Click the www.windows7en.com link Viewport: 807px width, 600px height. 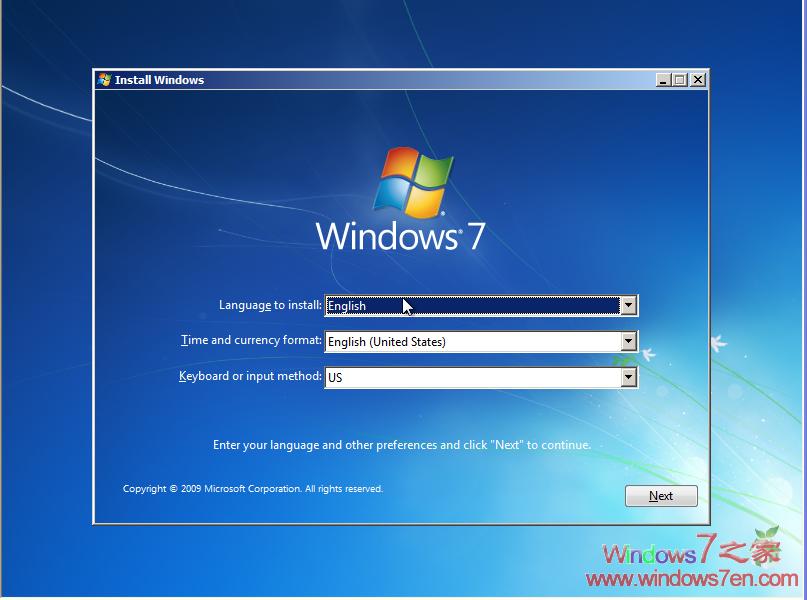(x=688, y=578)
